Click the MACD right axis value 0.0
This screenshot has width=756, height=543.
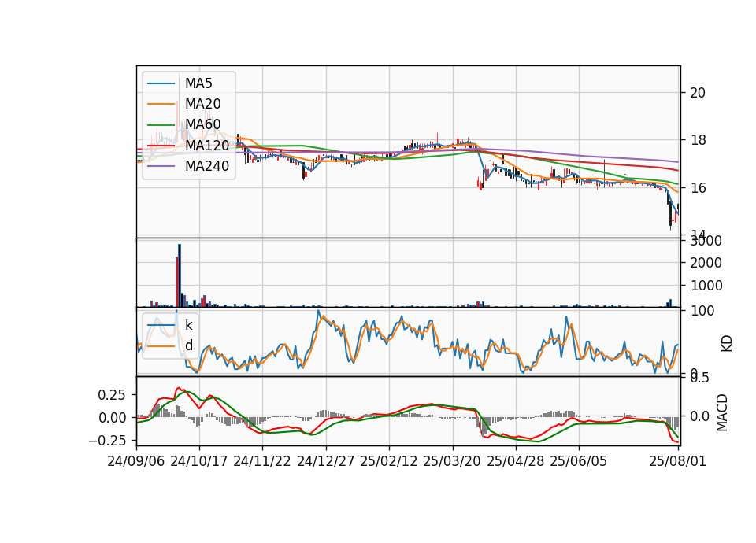click(x=699, y=416)
